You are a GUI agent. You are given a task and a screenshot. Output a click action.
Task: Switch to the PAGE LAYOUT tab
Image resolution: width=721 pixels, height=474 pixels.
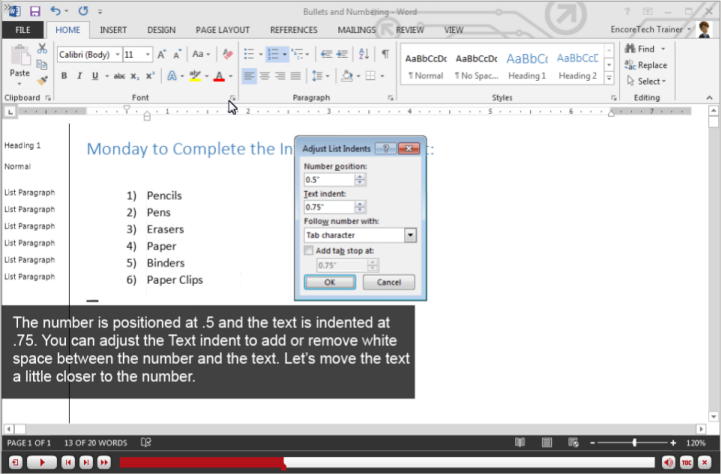223,30
